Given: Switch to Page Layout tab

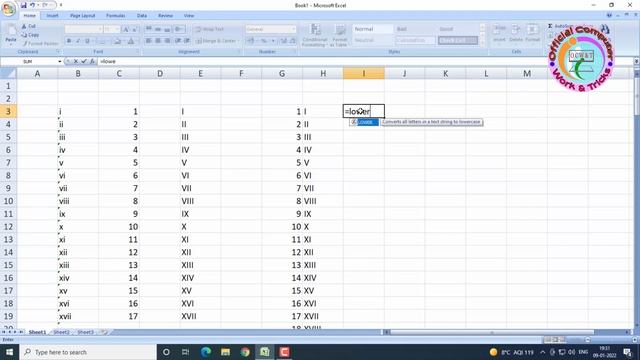Looking at the screenshot, I should pos(82,16).
